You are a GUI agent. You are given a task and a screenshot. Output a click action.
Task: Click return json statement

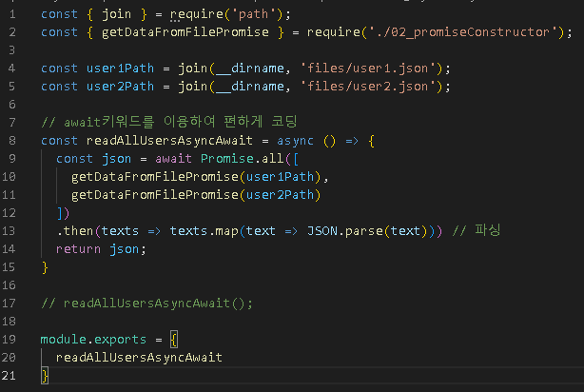tap(101, 249)
